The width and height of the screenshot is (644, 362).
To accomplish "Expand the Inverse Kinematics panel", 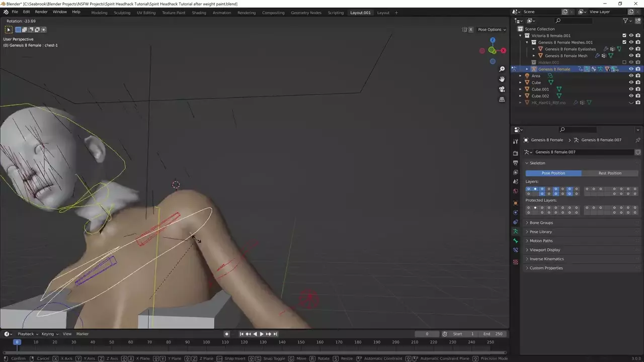I will pos(546,259).
